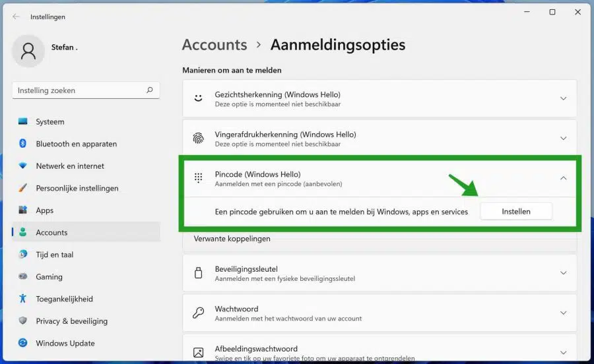Select the Apps category label
This screenshot has width=594, height=364.
pyautogui.click(x=44, y=210)
